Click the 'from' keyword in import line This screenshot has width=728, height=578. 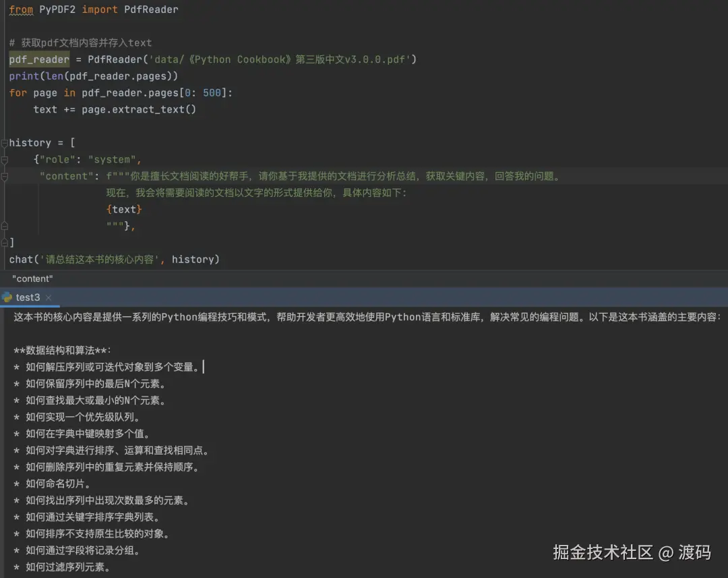[x=22, y=9]
